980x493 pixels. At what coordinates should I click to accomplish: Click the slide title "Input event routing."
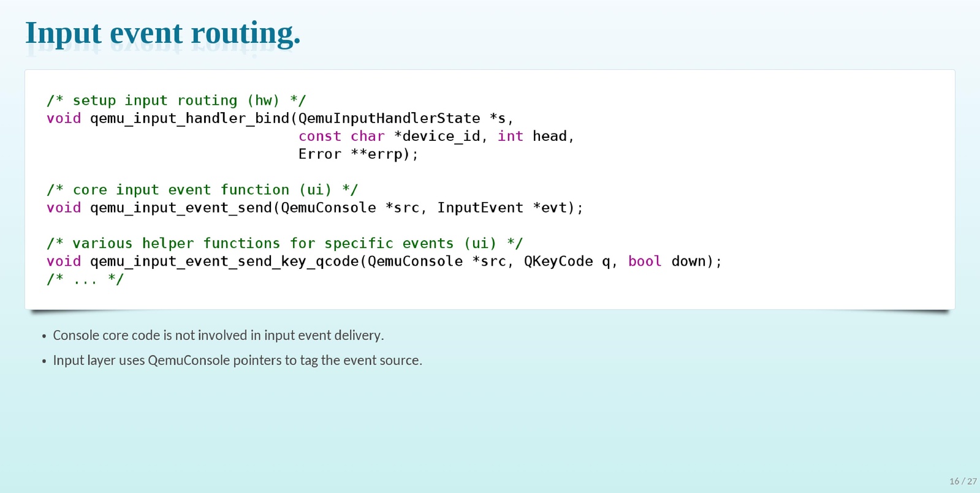162,33
